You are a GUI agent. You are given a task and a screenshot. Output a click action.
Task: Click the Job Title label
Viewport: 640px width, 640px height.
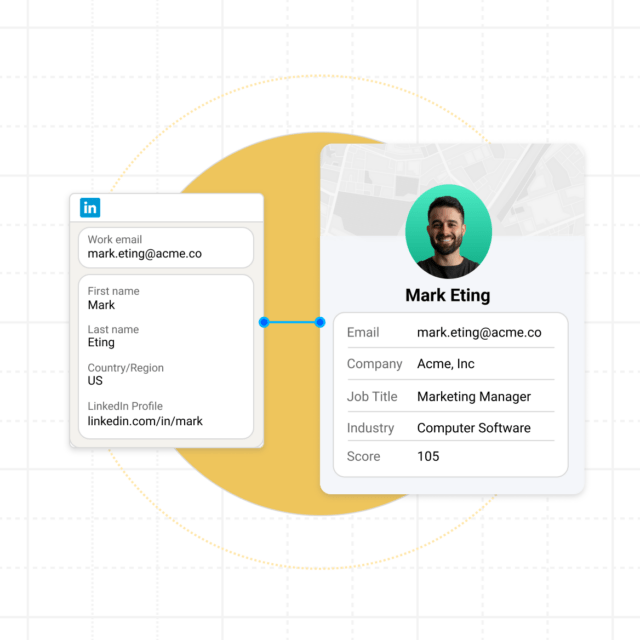372,396
